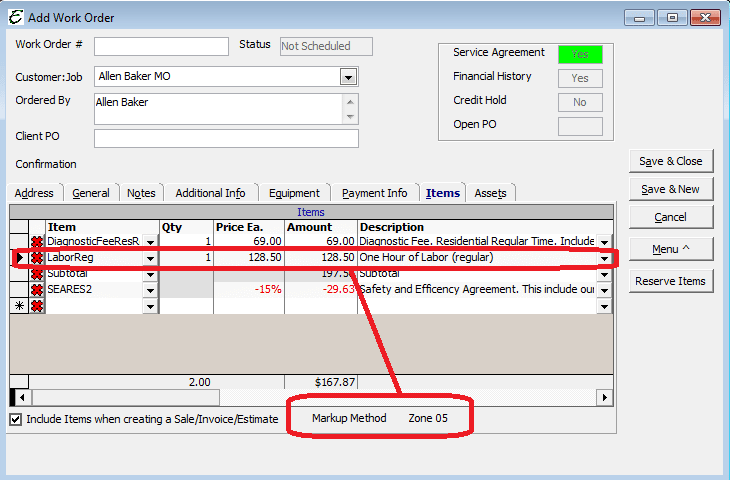Select the SEARES2 -15% price cell
Viewport: 730px width, 480px height.
[249, 290]
